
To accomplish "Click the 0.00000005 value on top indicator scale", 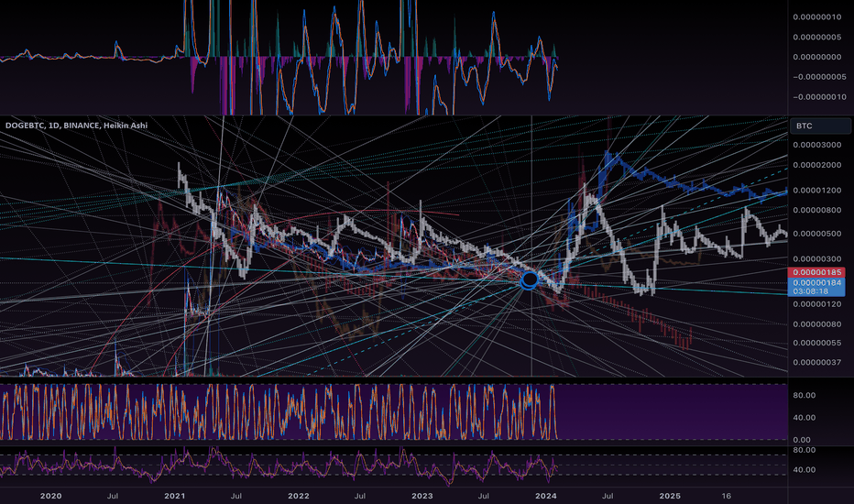I will point(817,37).
